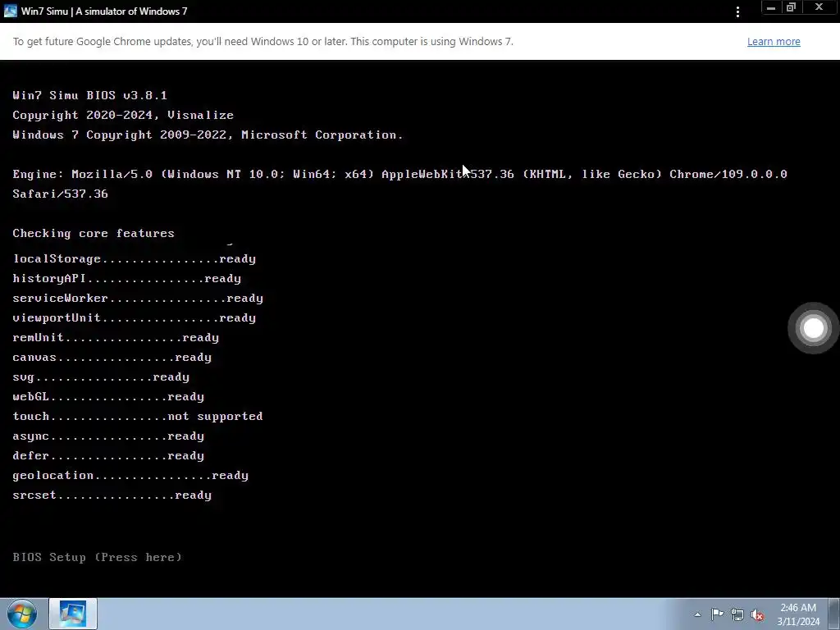The width and height of the screenshot is (840, 630).
Task: Click the serviceWorker ready line
Action: coord(138,299)
